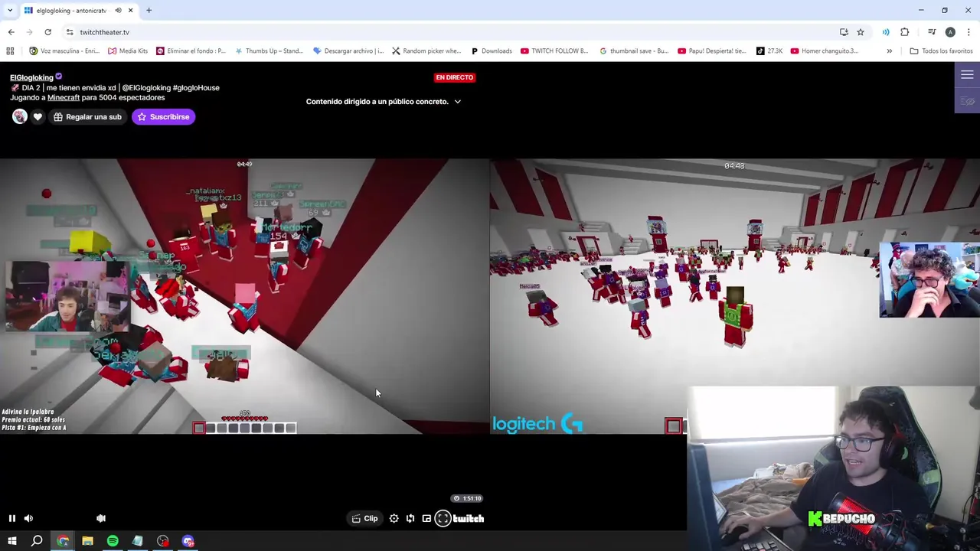Open the Random picker wheel bookmark
This screenshot has height=551, width=980.
426,51
